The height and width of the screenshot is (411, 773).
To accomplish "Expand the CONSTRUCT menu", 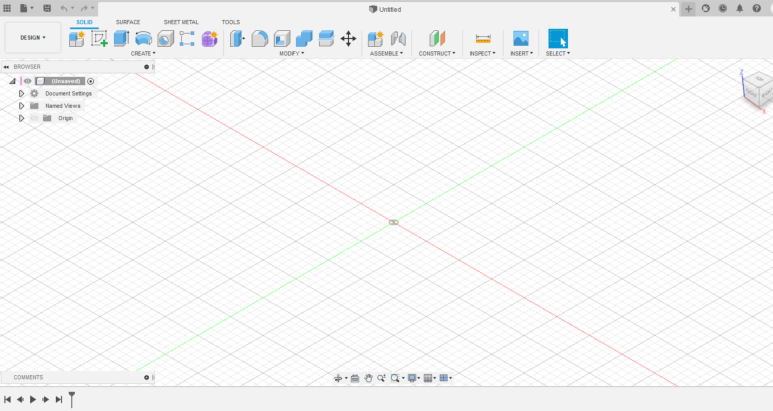I will point(437,53).
